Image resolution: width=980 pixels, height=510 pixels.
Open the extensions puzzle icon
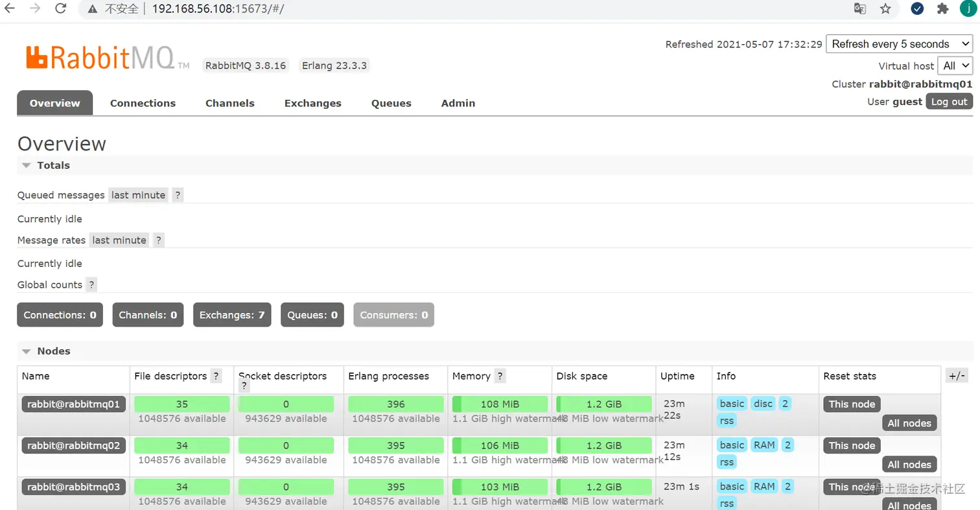click(943, 8)
